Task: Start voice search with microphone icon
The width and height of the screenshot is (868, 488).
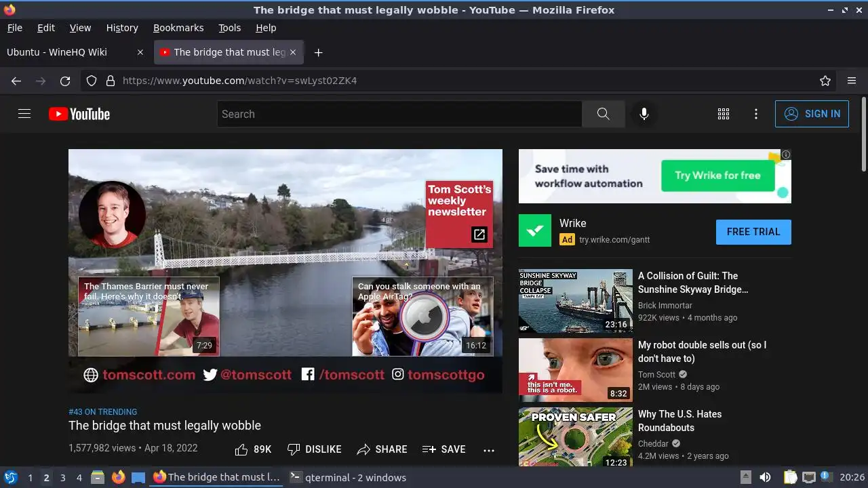Action: point(644,114)
